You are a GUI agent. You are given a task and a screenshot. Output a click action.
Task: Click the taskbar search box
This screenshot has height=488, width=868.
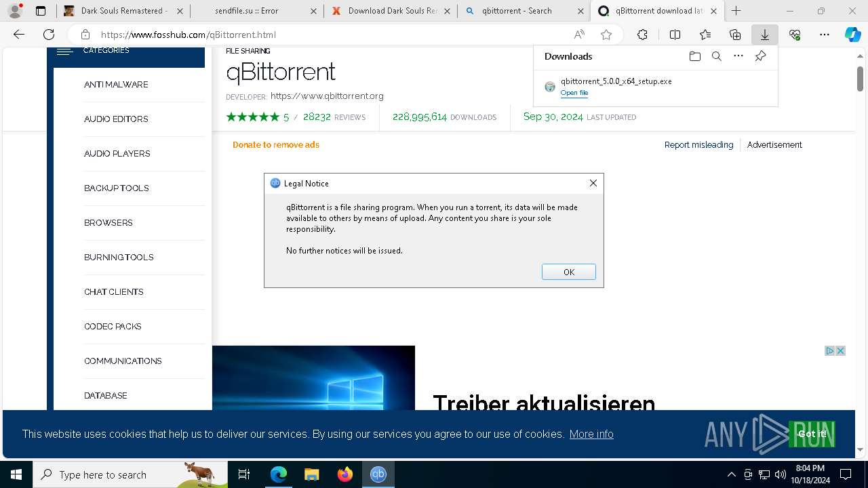130,474
